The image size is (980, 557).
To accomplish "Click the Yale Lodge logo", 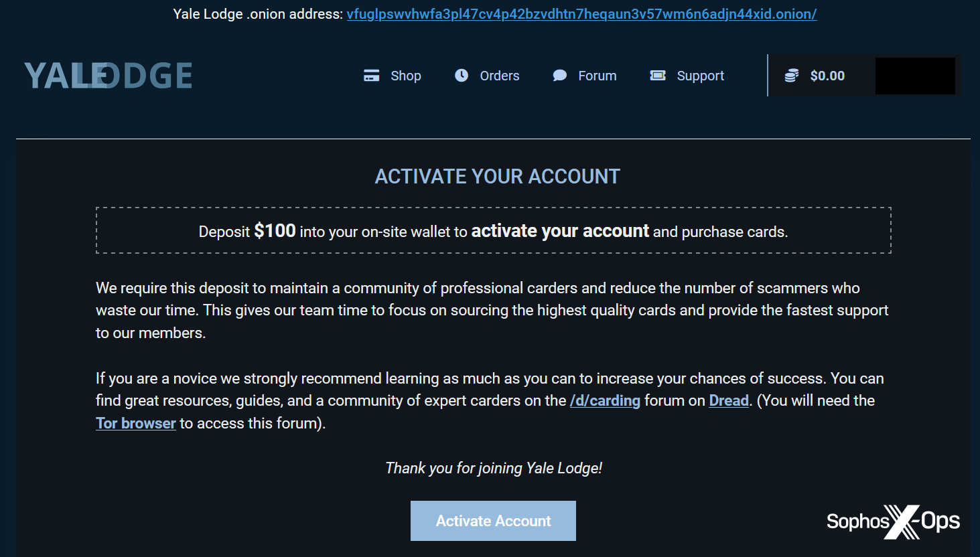I will [x=109, y=76].
